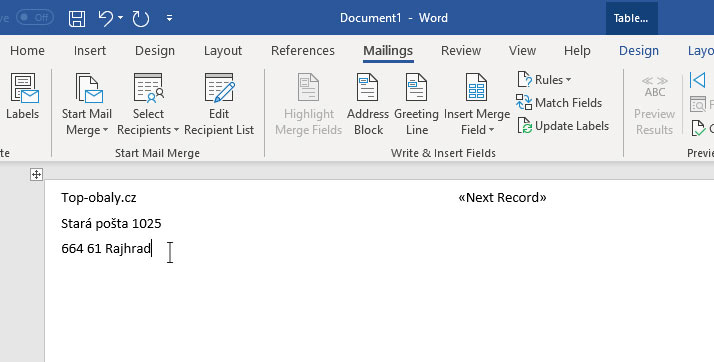Screen dimensions: 714x362
Task: Click the Labels icon
Action: coord(24,88)
